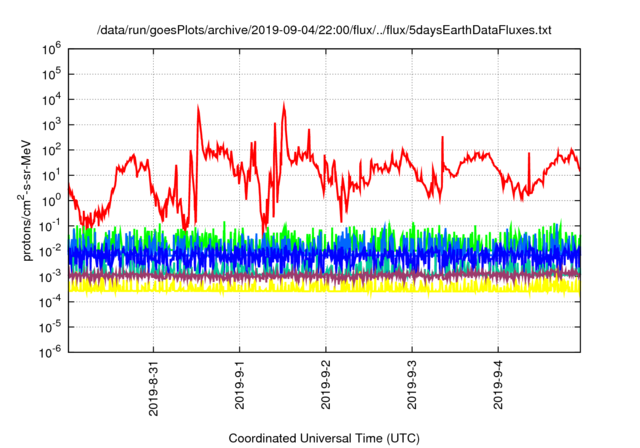Click the protons/cm2-s-sr-MeV axis title

[x=25, y=200]
